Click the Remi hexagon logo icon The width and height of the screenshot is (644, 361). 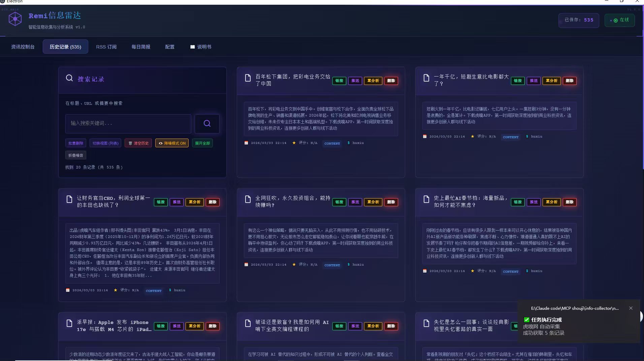click(x=15, y=19)
